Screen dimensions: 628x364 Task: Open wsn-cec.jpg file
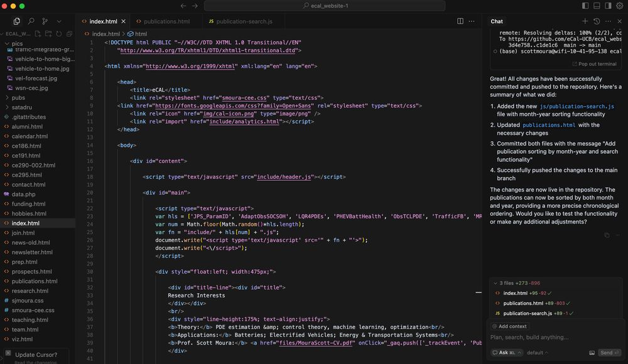tap(31, 88)
